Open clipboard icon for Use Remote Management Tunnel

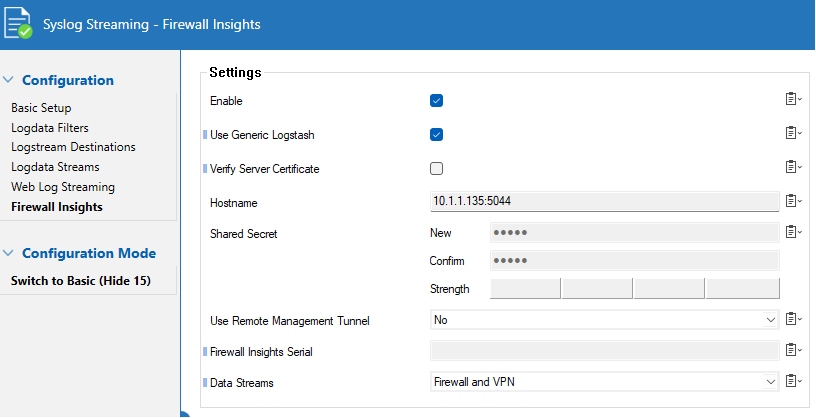tap(793, 319)
